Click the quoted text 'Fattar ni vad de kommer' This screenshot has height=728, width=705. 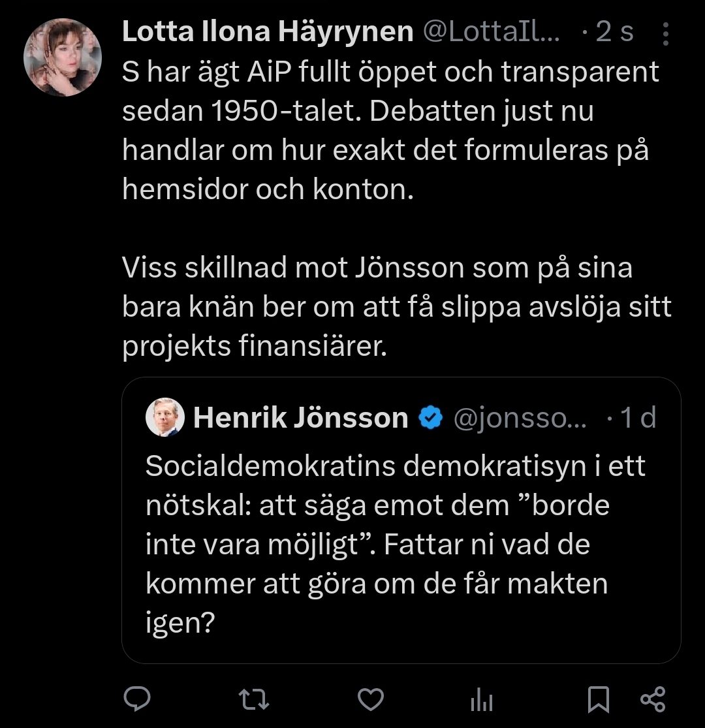pyautogui.click(x=486, y=544)
